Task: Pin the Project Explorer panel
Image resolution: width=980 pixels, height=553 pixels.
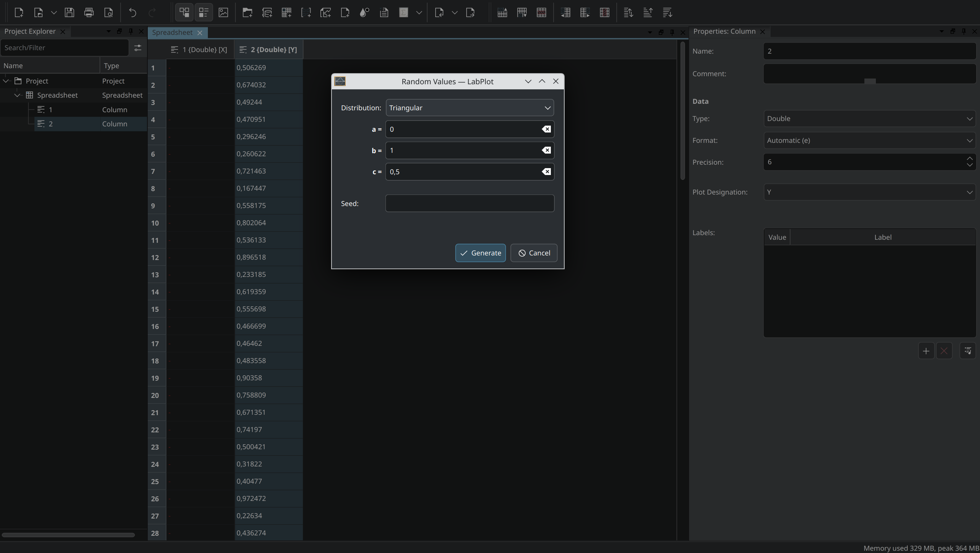Action: (x=131, y=31)
